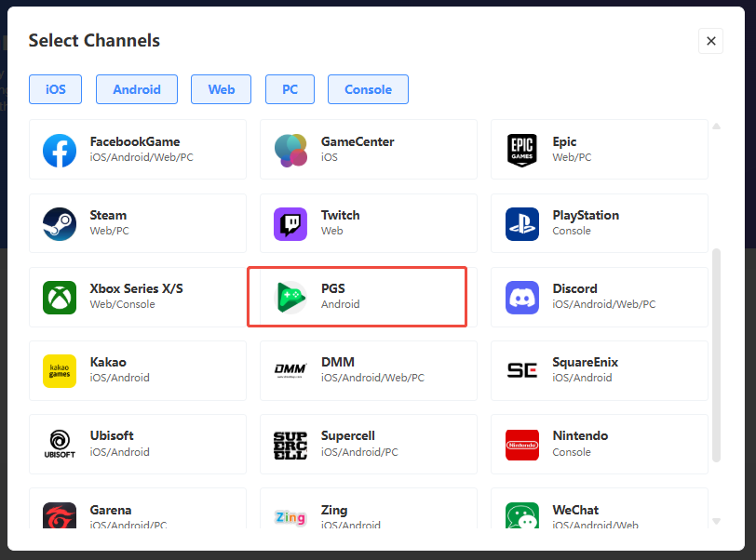Click 'Web' text under Twitch
Image resolution: width=756 pixels, height=560 pixels.
(332, 231)
